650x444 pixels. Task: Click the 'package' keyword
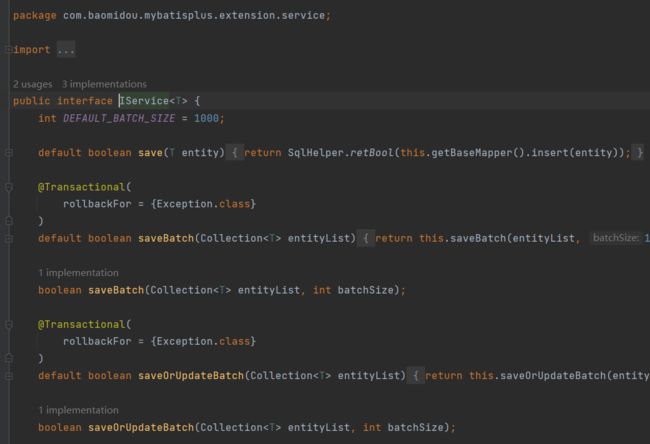pyautogui.click(x=34, y=16)
